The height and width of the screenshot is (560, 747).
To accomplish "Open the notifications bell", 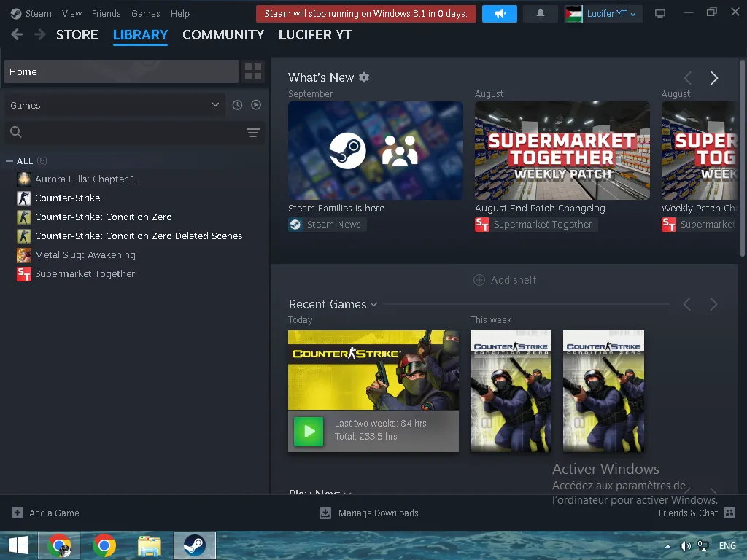I will click(x=541, y=14).
